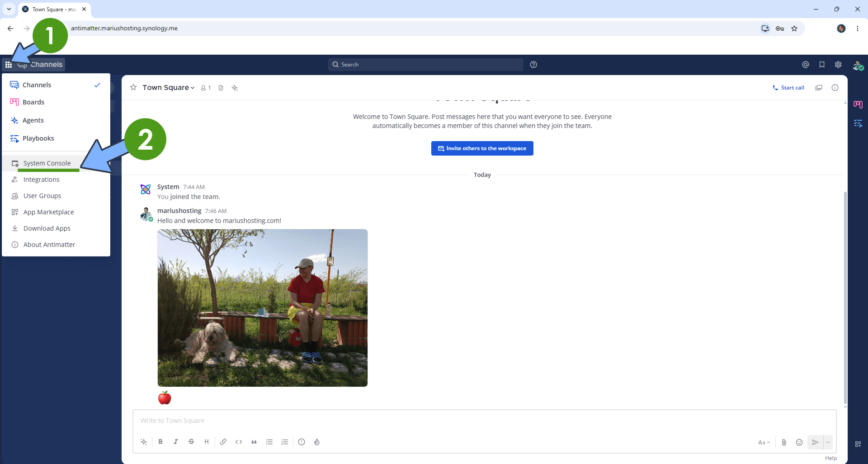This screenshot has width=868, height=464.
Task: View channel members count icon
Action: click(206, 88)
